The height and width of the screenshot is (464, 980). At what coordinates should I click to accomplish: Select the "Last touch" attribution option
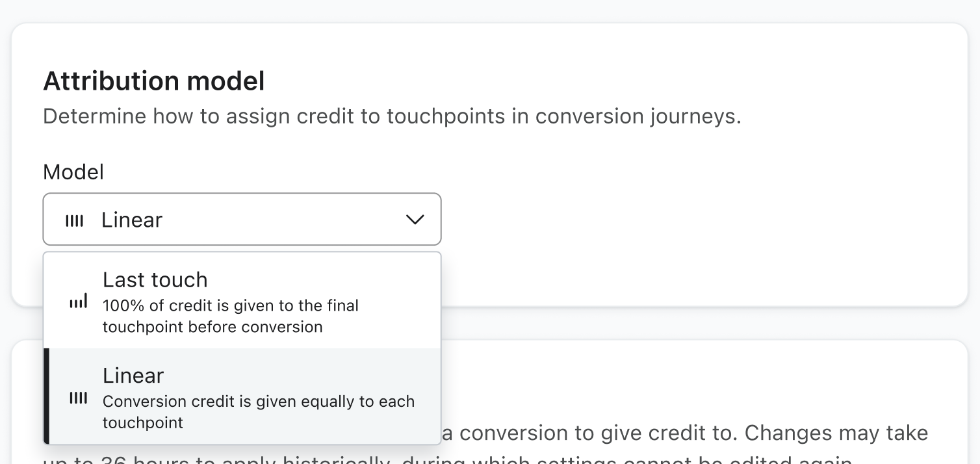click(242, 301)
